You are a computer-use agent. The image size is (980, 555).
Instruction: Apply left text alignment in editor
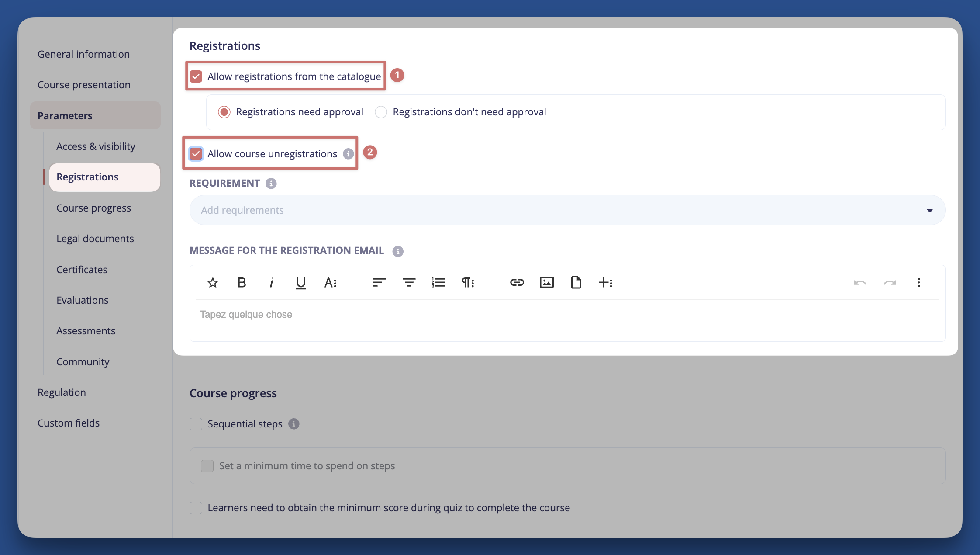[x=379, y=283]
